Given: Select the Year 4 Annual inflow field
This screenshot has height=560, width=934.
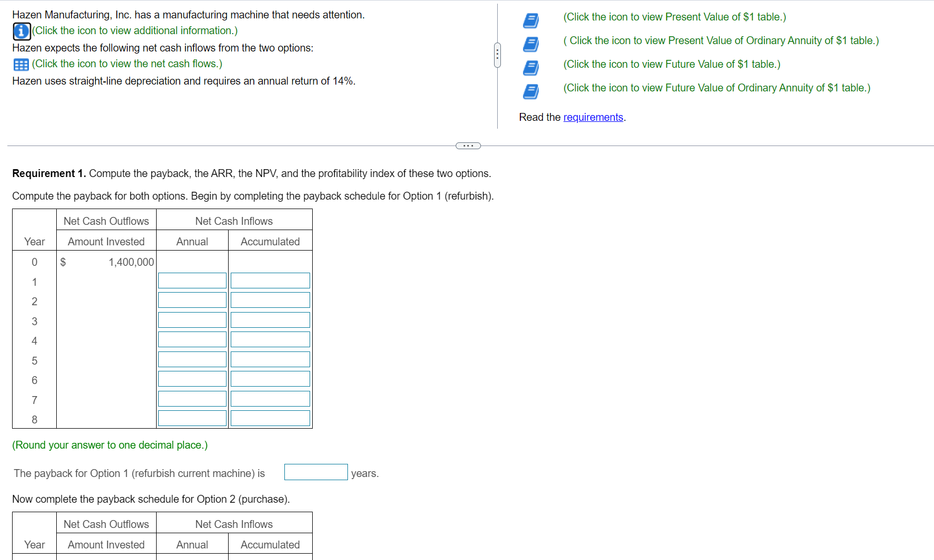Looking at the screenshot, I should click(x=192, y=339).
